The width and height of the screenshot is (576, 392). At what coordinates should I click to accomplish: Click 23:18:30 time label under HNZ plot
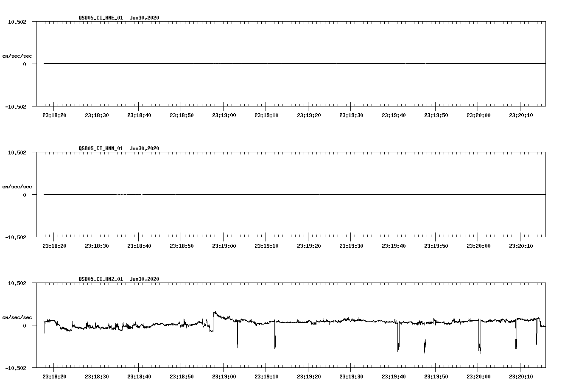[x=97, y=377]
